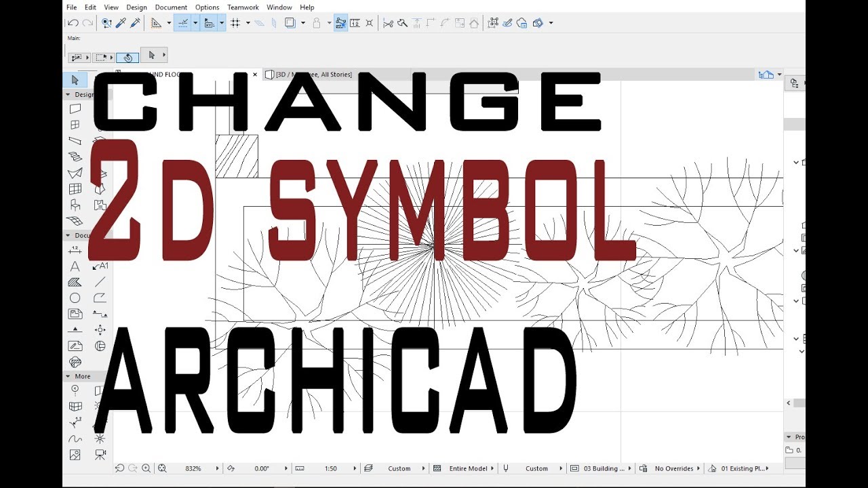Open the Tracker options dropdown arrow
This screenshot has height=488, width=868.
(x=222, y=23)
